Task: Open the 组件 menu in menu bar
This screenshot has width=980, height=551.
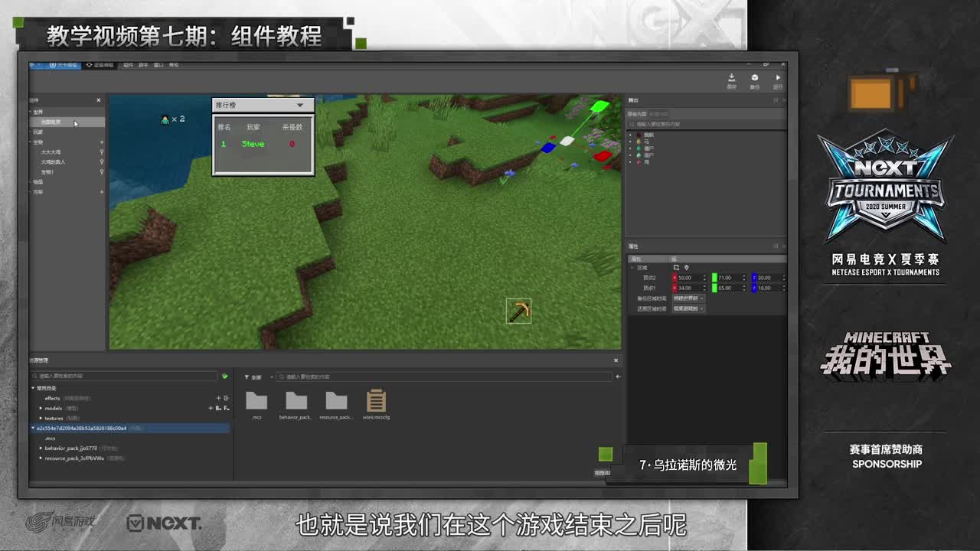Action: [x=129, y=65]
